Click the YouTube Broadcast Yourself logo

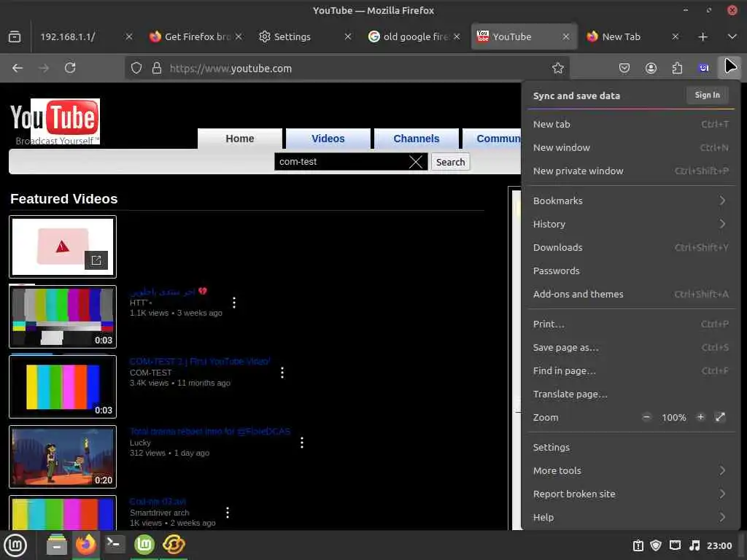pyautogui.click(x=55, y=122)
